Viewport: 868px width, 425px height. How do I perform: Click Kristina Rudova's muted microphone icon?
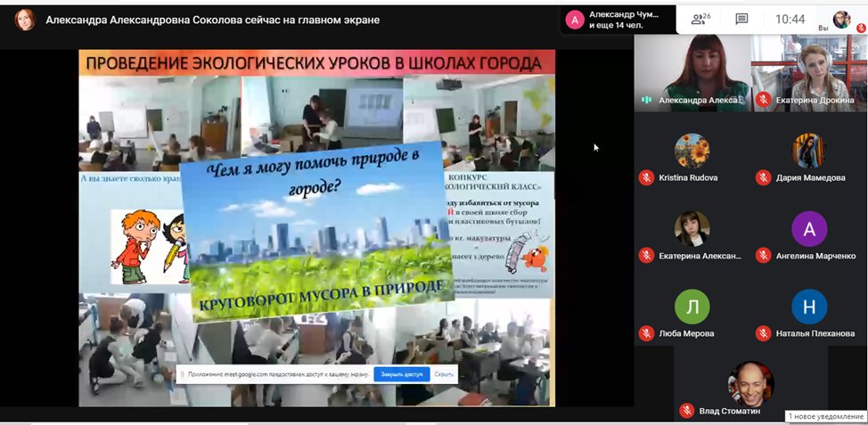[646, 177]
